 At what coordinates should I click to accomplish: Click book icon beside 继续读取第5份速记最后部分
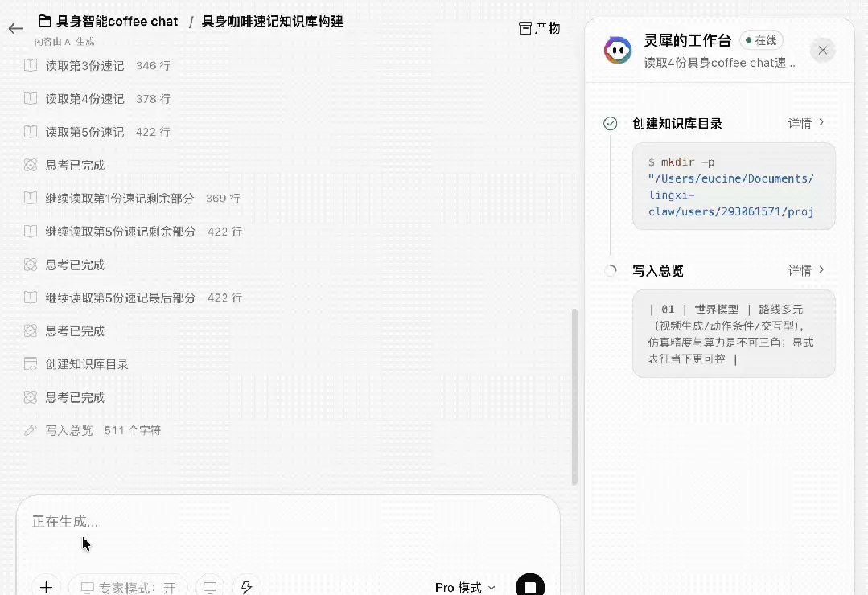[31, 297]
